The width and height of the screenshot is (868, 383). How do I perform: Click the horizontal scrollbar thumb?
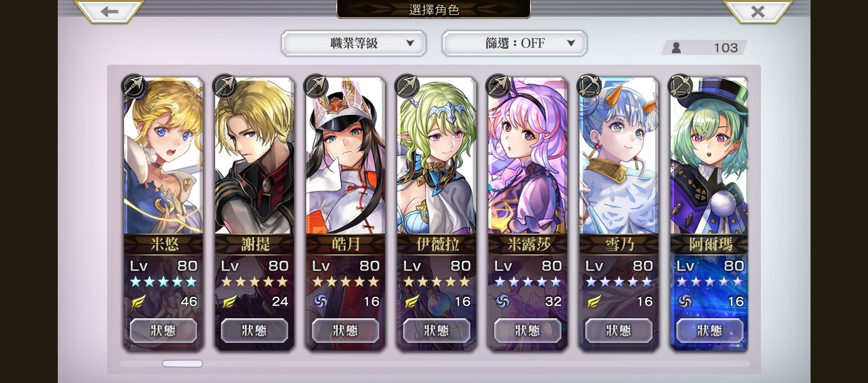tap(183, 363)
